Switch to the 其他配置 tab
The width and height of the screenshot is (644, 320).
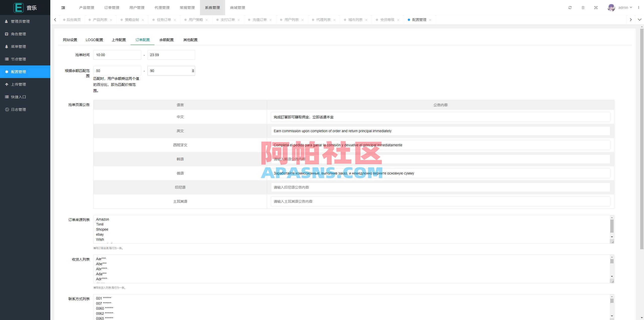click(x=190, y=40)
